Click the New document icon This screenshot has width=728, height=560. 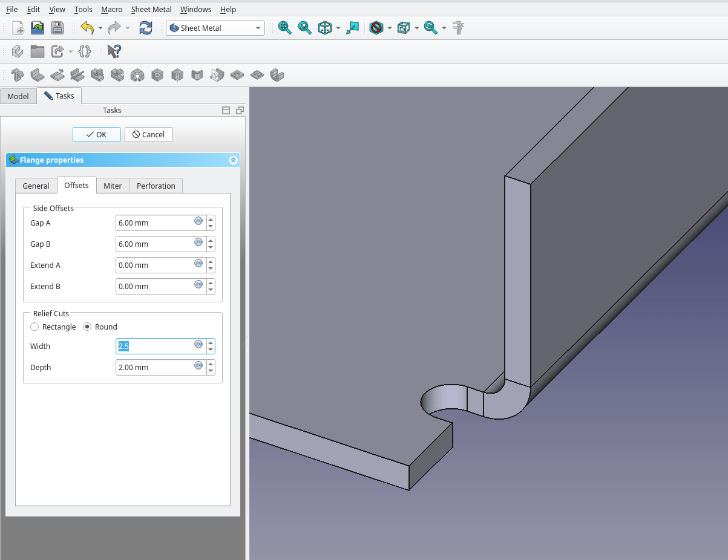point(18,28)
